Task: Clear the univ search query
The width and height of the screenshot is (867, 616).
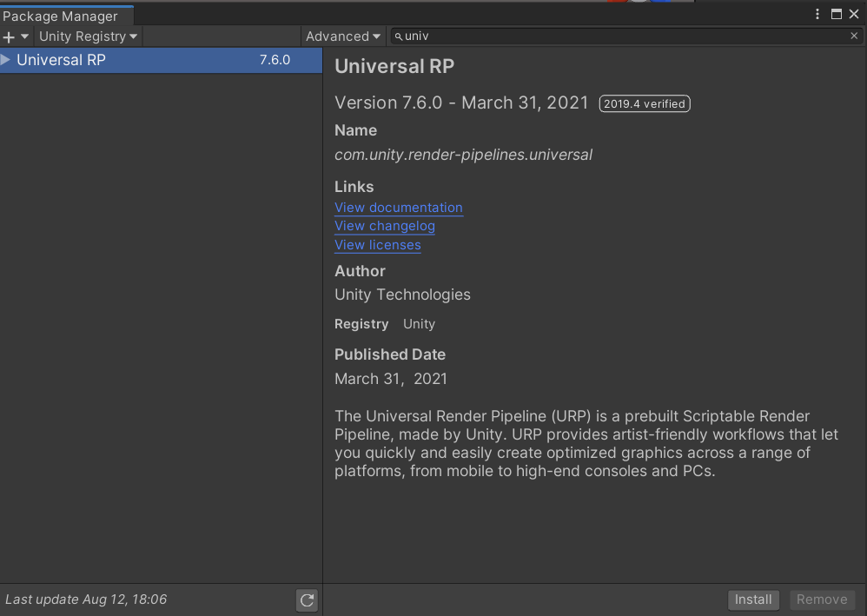Action: pos(854,36)
